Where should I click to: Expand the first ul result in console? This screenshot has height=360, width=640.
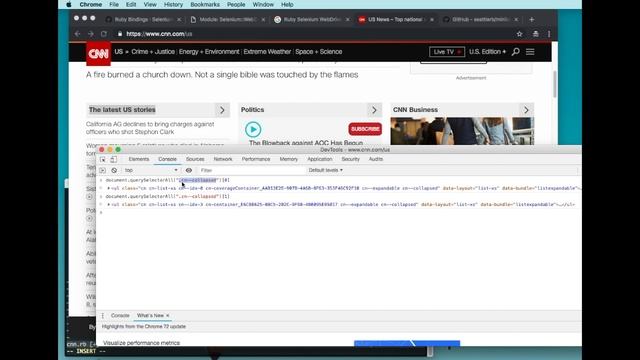pos(109,188)
